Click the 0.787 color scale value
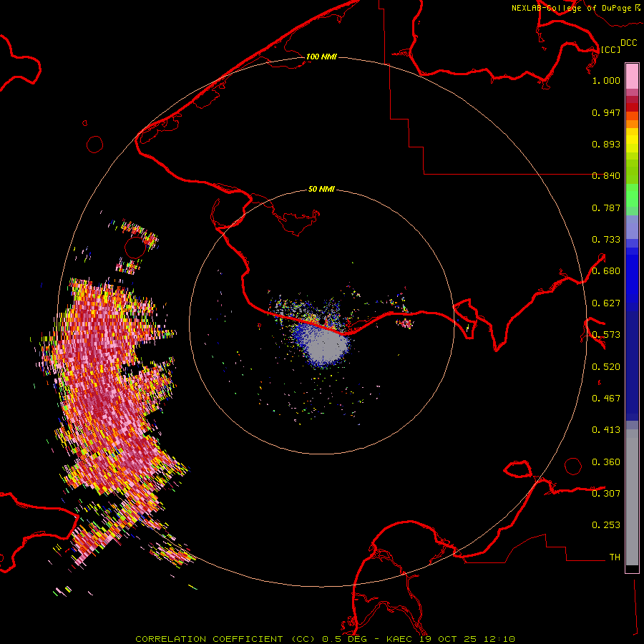The width and height of the screenshot is (644, 644). (x=606, y=208)
